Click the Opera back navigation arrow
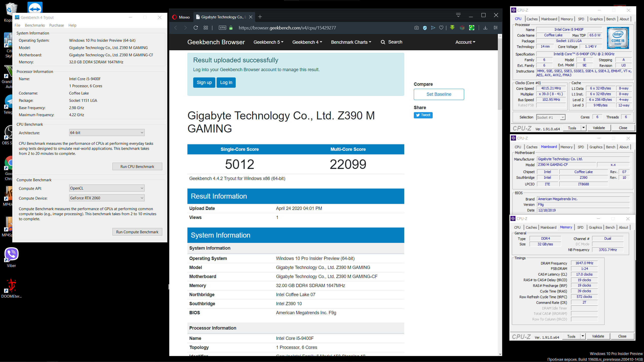The image size is (644, 362). (x=176, y=28)
